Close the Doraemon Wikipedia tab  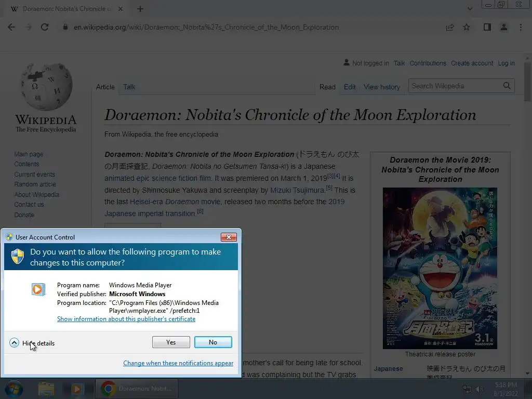click(x=121, y=9)
